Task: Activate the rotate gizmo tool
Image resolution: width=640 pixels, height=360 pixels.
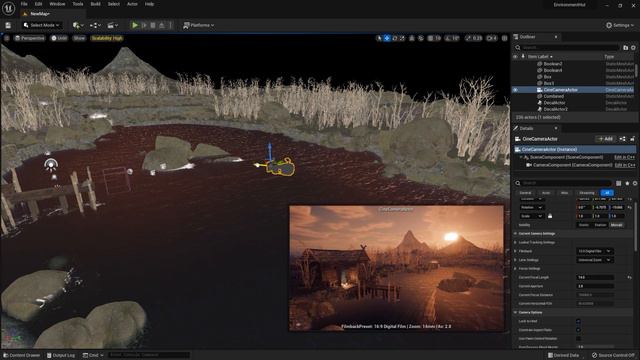Action: 395,38
